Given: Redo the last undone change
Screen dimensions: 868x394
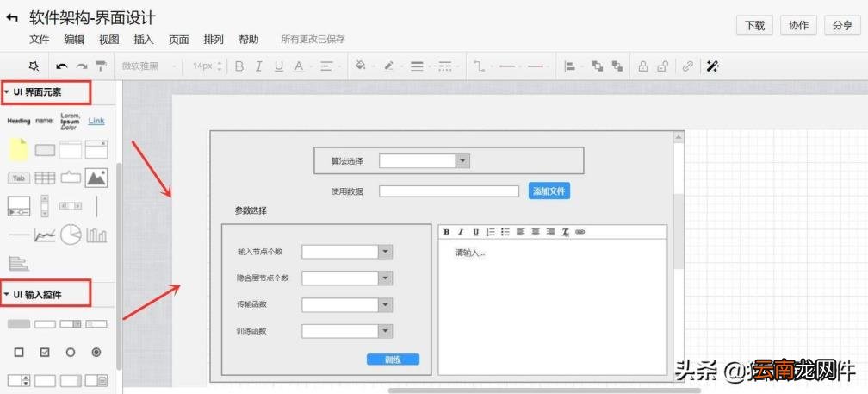Looking at the screenshot, I should click(82, 66).
